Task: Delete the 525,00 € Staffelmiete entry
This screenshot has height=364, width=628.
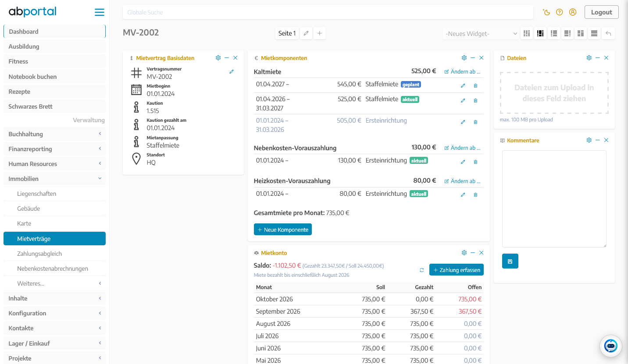Action: (475, 101)
